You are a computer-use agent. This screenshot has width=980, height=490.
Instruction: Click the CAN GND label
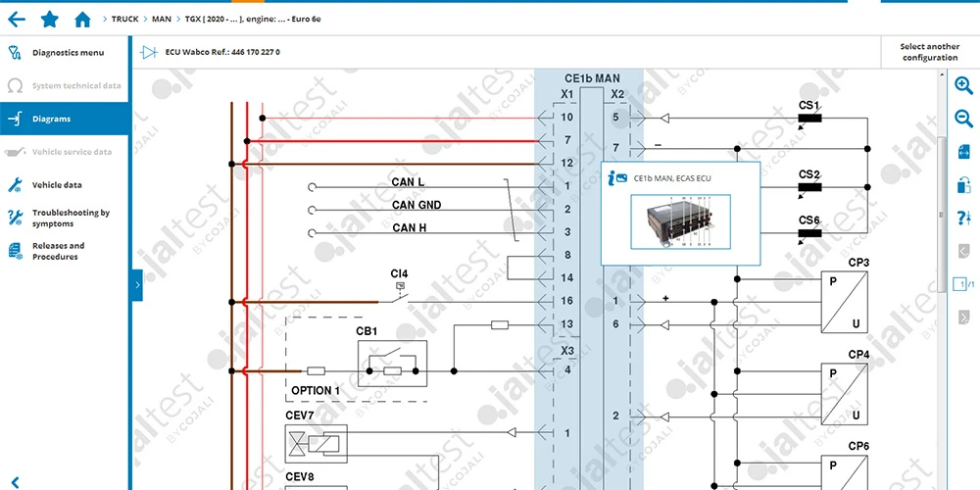[416, 205]
